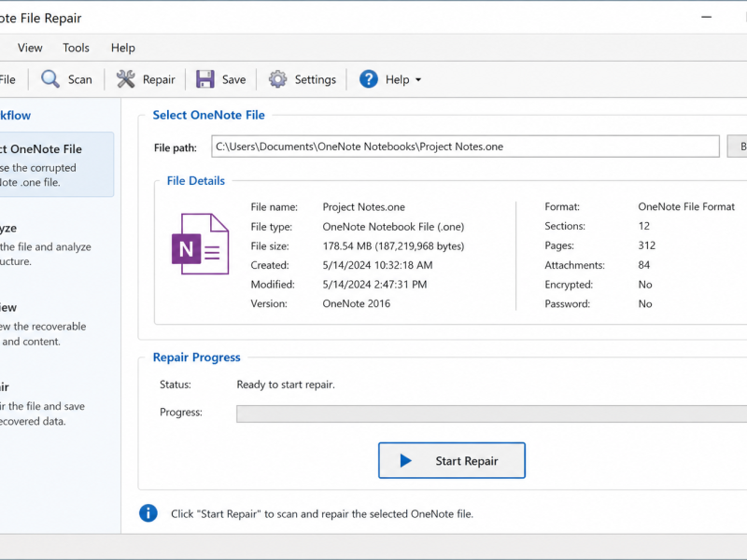Image resolution: width=747 pixels, height=560 pixels.
Task: Click the Sections count 12
Action: tap(644, 226)
